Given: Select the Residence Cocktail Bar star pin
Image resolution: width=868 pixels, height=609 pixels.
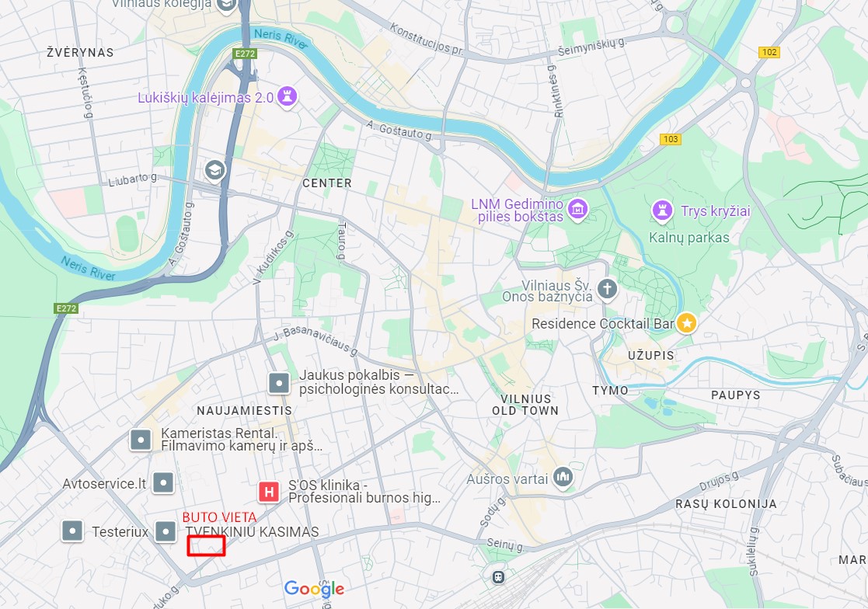Looking at the screenshot, I should click(686, 322).
